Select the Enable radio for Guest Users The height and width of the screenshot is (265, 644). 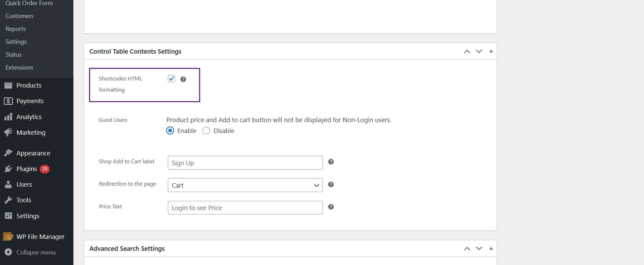[170, 131]
